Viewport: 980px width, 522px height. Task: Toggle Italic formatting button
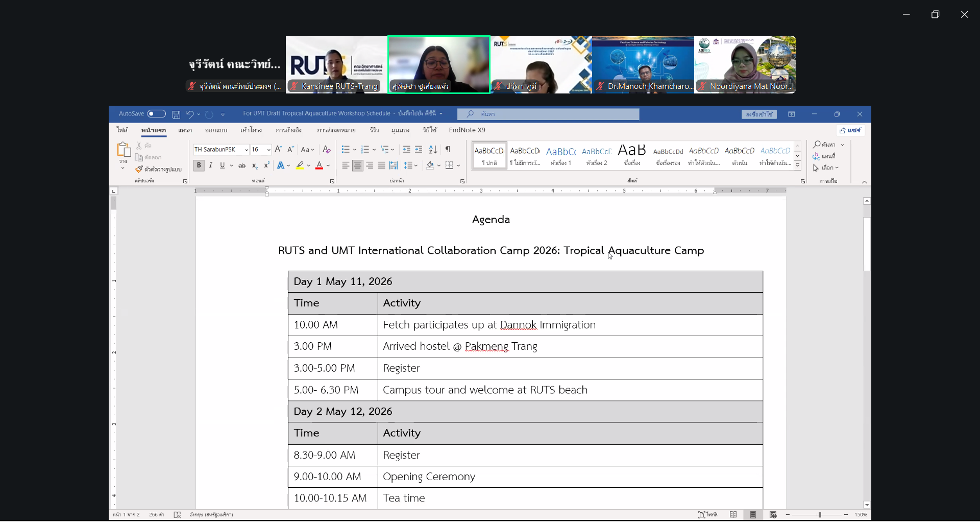click(211, 165)
